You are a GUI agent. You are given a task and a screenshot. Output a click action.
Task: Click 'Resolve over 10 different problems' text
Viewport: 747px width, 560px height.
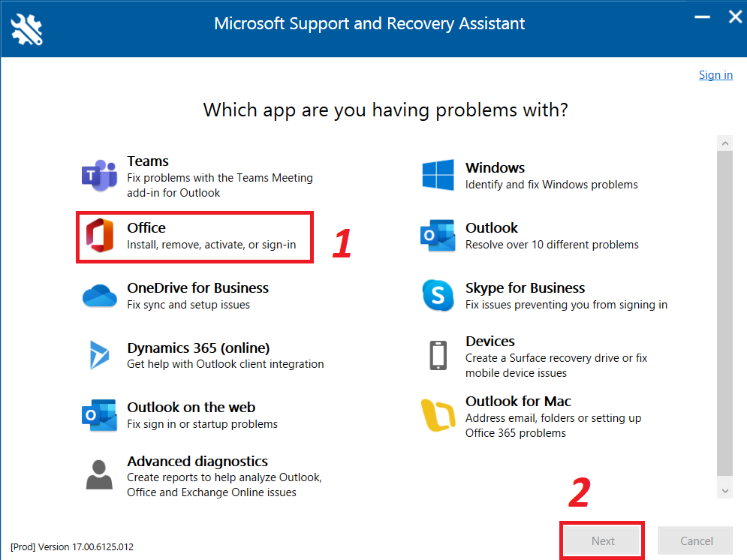[x=552, y=245]
